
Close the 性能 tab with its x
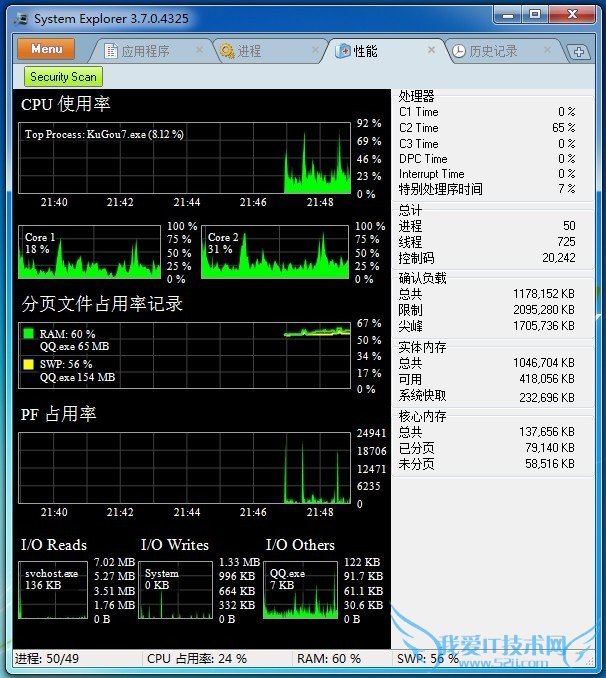click(x=431, y=50)
